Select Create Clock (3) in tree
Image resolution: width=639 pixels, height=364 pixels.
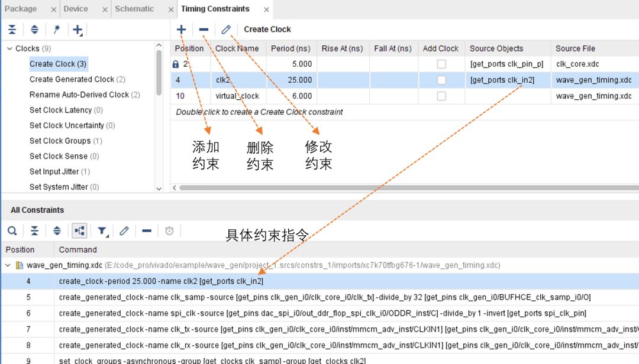[58, 64]
